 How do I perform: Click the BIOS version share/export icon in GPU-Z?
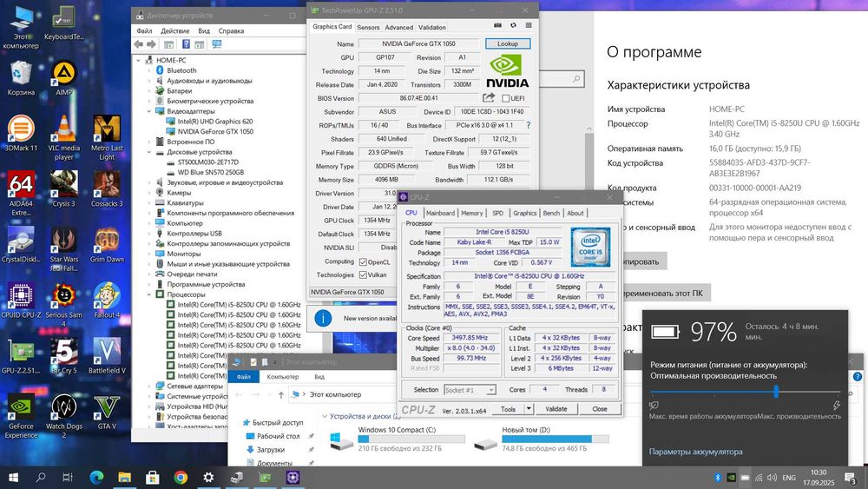point(488,98)
